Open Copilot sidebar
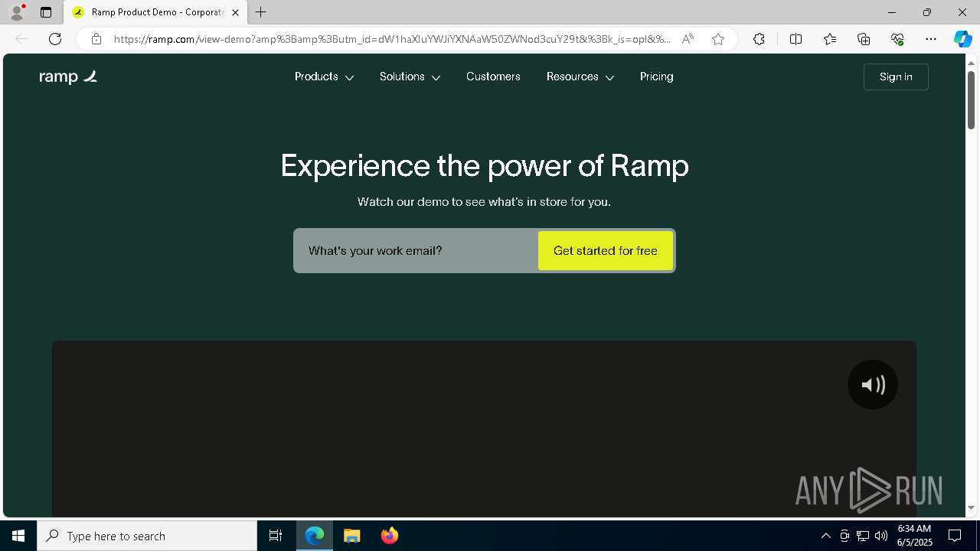 (x=962, y=39)
